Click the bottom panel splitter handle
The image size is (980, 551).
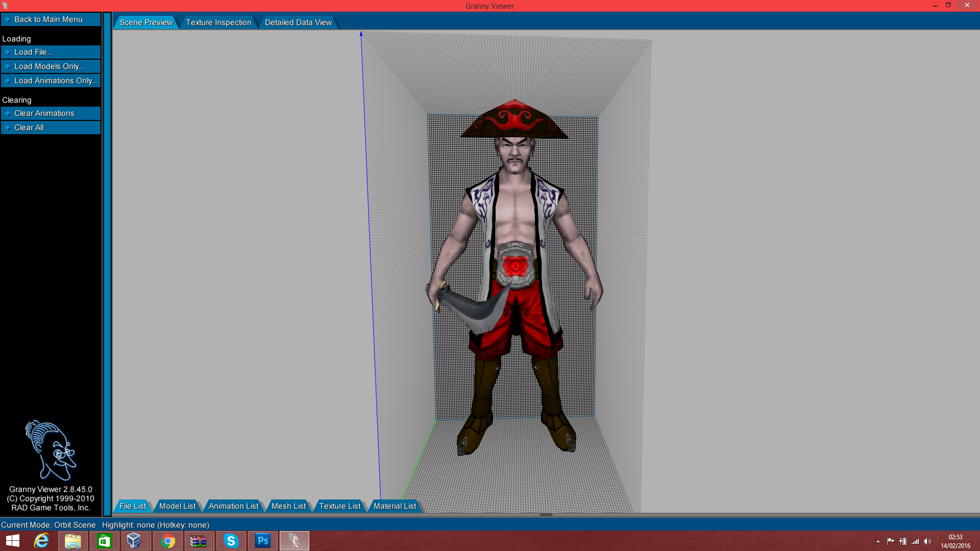[546, 515]
